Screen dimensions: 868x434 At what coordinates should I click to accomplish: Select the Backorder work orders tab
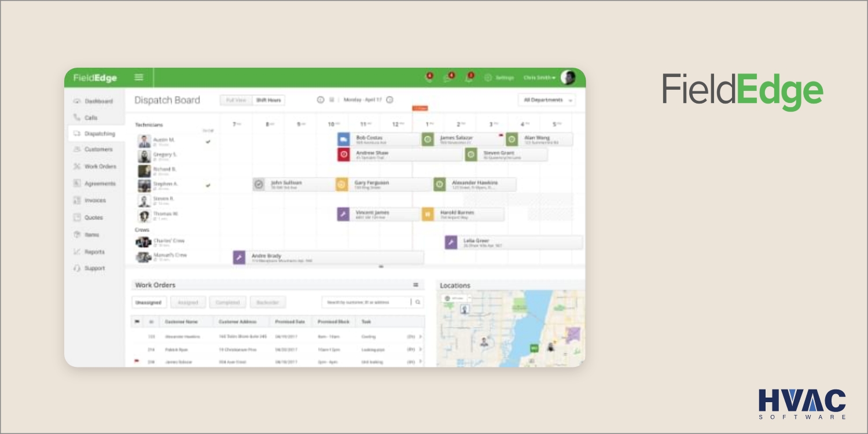267,303
